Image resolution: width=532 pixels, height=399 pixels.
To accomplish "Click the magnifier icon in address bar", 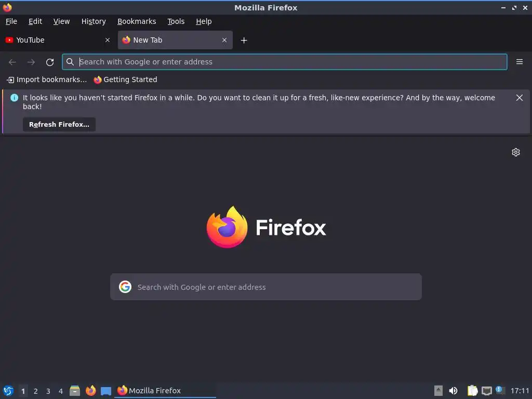I will pyautogui.click(x=70, y=62).
